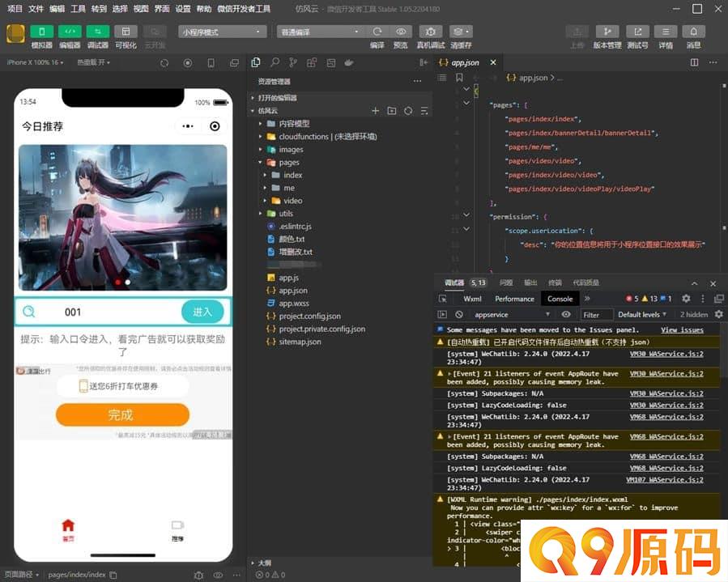Open the search magnifier in editor sidebar
Screen dimensions: 728x582
(x=275, y=62)
